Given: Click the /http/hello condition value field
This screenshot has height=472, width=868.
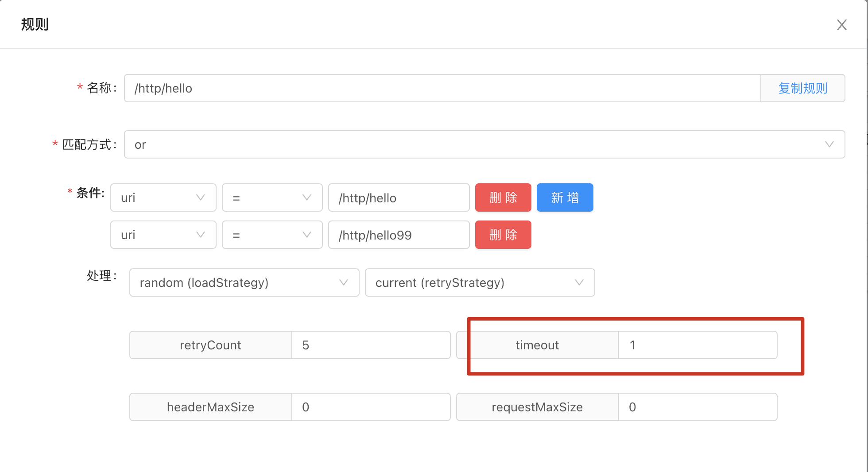Looking at the screenshot, I should pos(399,197).
